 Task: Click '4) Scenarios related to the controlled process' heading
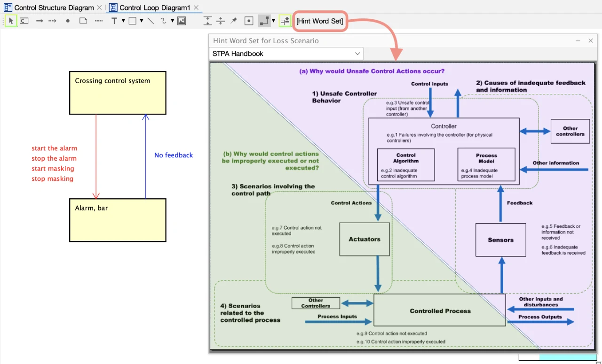point(250,313)
